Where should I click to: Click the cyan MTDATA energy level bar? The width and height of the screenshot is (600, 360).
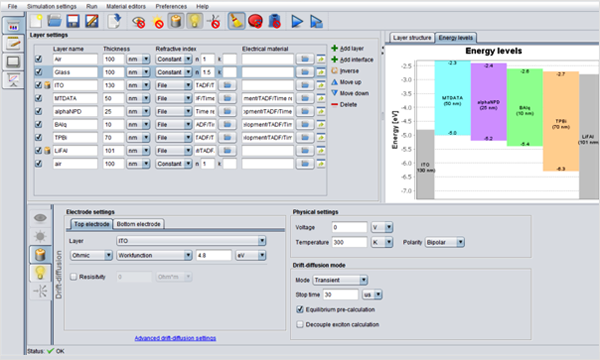coord(452,98)
